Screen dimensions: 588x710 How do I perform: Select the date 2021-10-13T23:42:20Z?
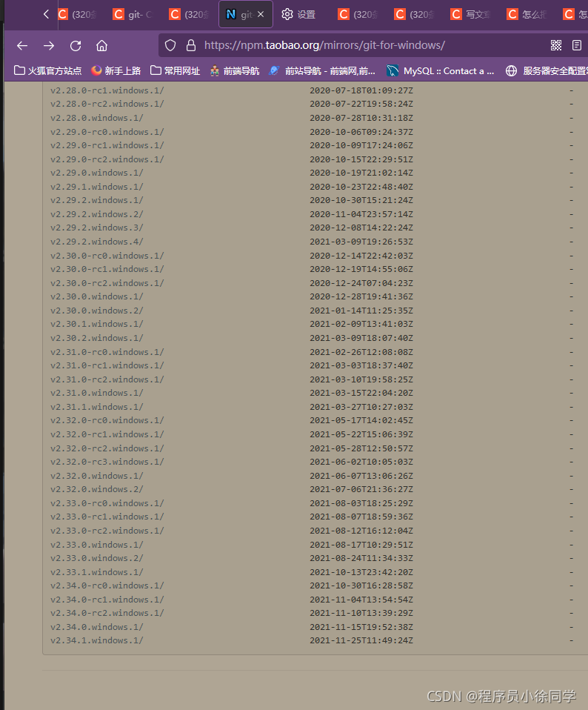(361, 572)
